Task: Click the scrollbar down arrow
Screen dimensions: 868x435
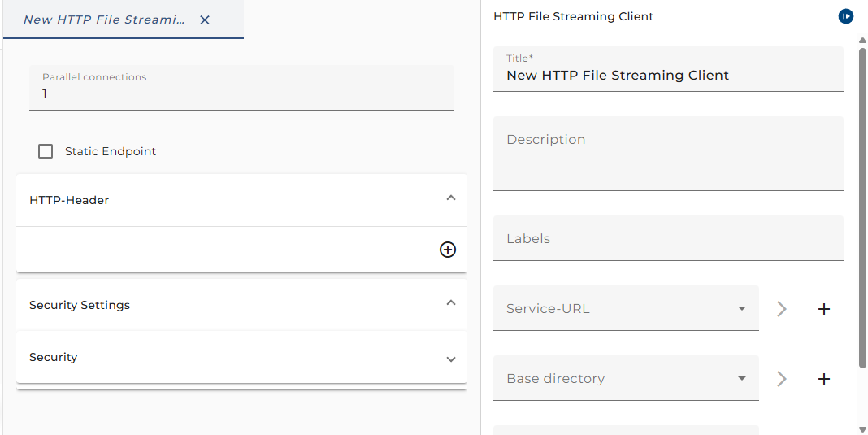Action: (x=862, y=429)
